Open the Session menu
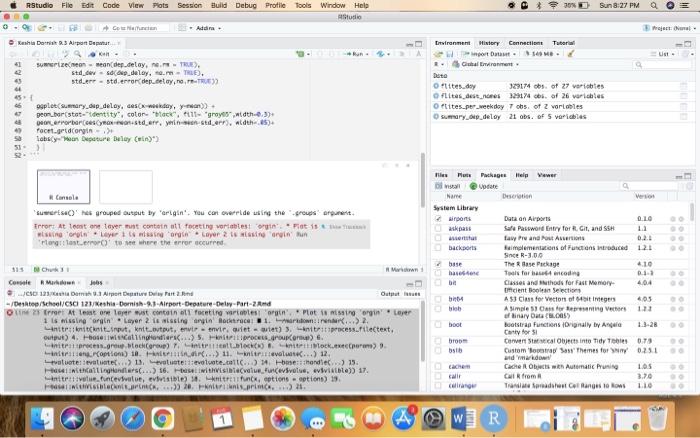Viewport: 700px width, 438px height. coord(189,5)
